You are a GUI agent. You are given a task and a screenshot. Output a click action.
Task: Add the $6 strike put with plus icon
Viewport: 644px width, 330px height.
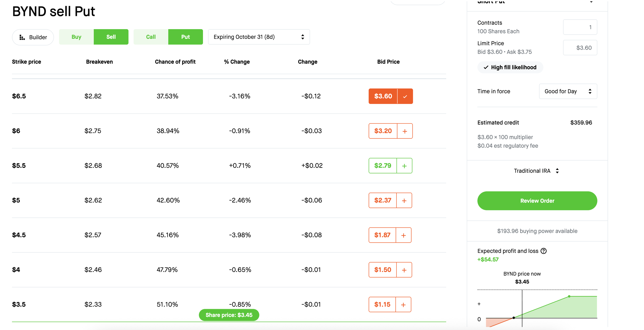405,131
